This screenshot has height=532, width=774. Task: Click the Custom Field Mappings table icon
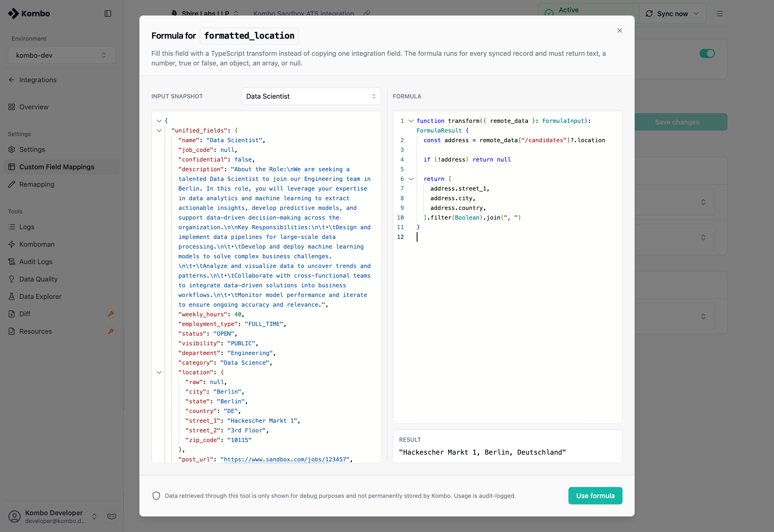12,167
